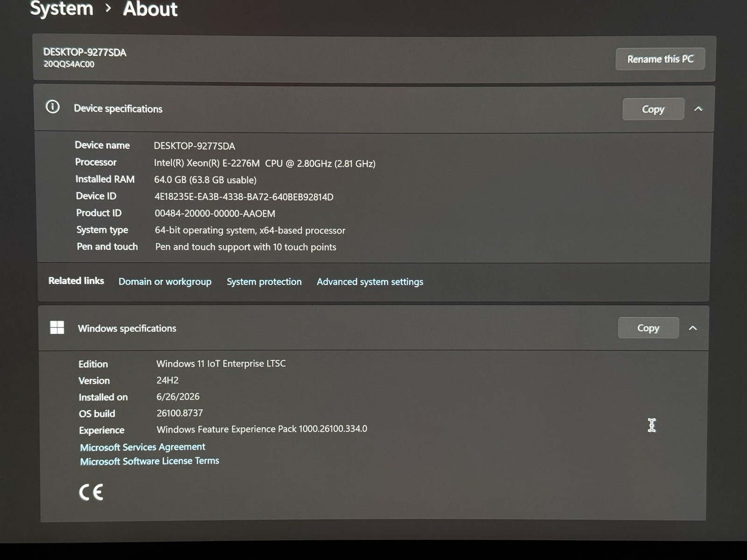
Task: Click the Device specifications header title
Action: coord(118,109)
